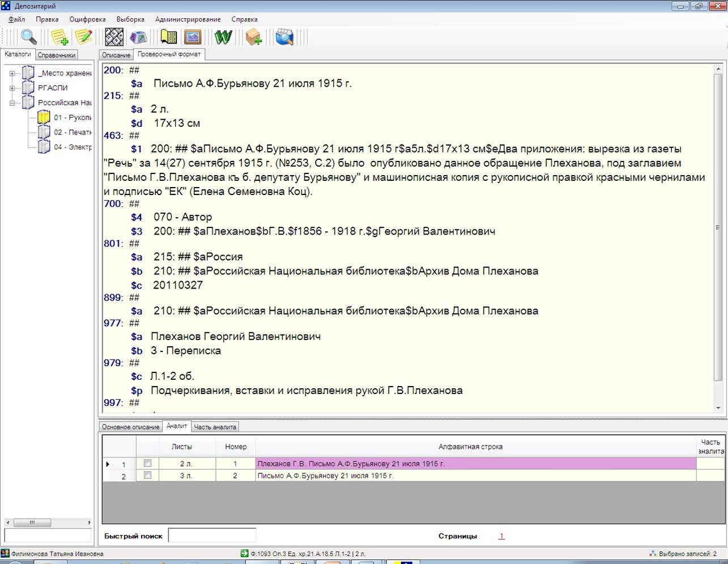The height and width of the screenshot is (564, 728).
Task: Click the record view vertical scrollbar thumb
Action: click(718, 227)
